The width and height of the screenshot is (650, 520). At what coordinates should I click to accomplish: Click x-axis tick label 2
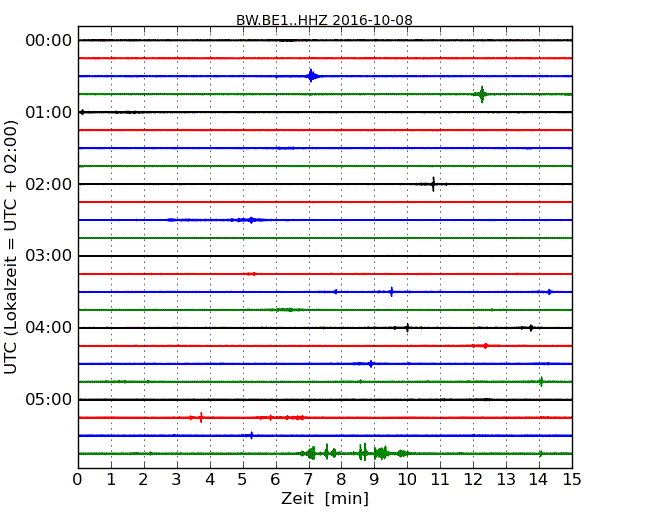(x=143, y=479)
